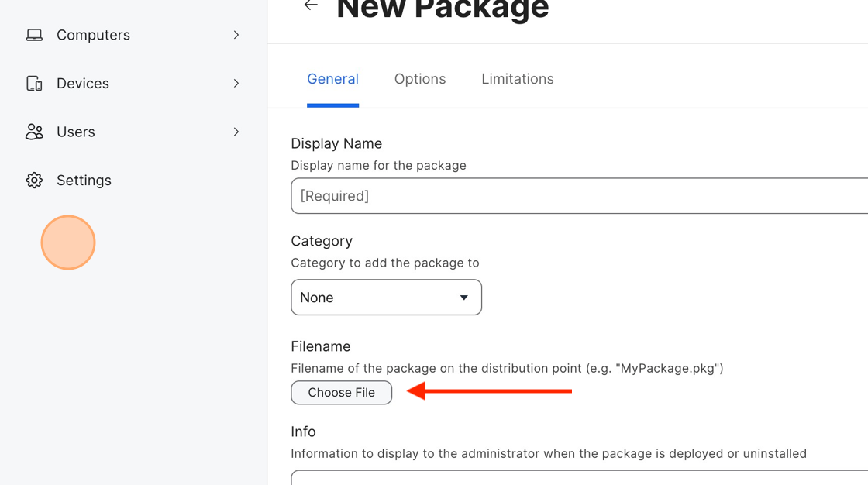
Task: Open the Limitations tab
Action: (518, 79)
